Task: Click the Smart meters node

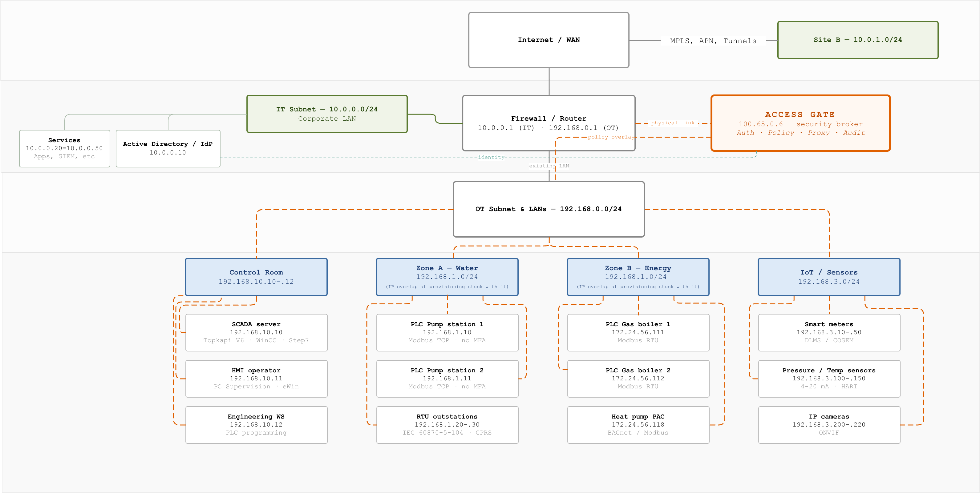Action: pos(829,332)
